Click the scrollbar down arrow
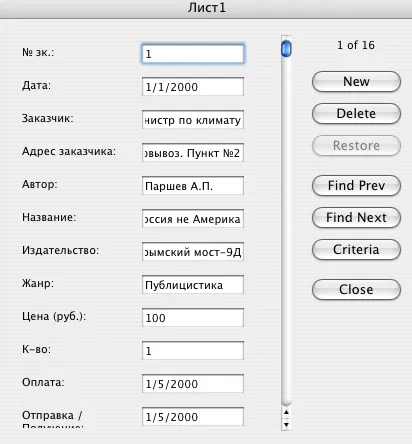Screen dimensions: 412x444 click(x=286, y=424)
